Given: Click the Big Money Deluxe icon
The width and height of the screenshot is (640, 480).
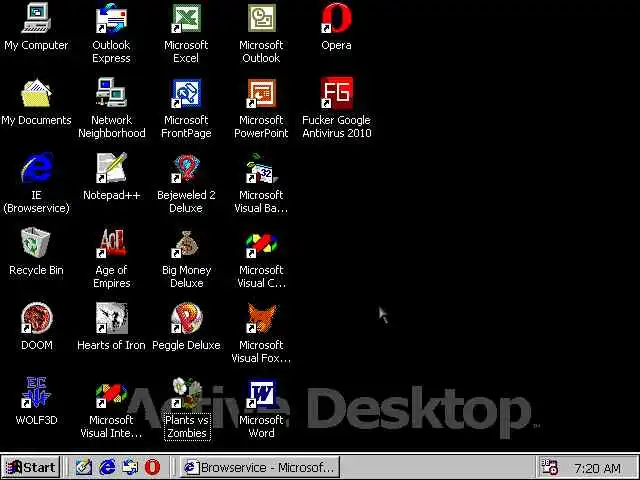Looking at the screenshot, I should (x=186, y=244).
